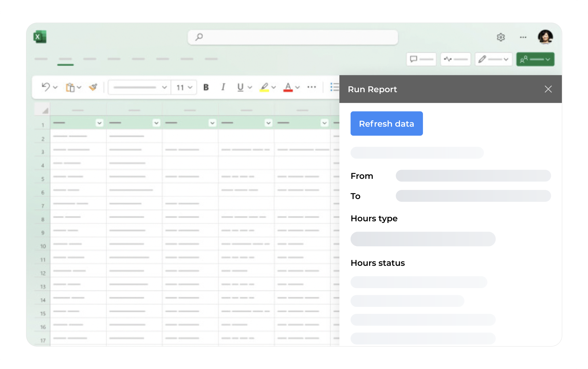Open the more formatting options menu
This screenshot has height=369, width=588.
tap(311, 87)
